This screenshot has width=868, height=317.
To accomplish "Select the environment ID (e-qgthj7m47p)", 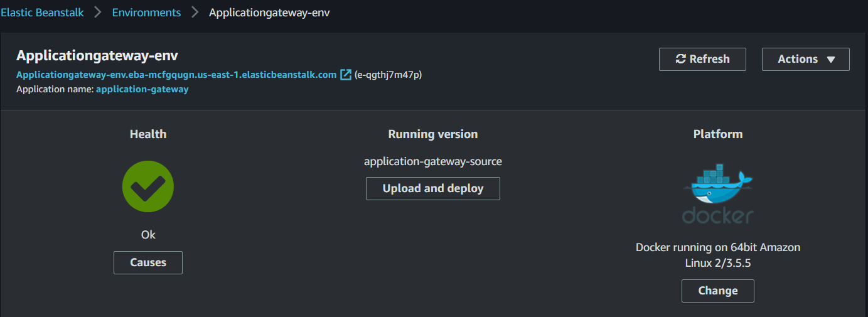I will pyautogui.click(x=388, y=75).
